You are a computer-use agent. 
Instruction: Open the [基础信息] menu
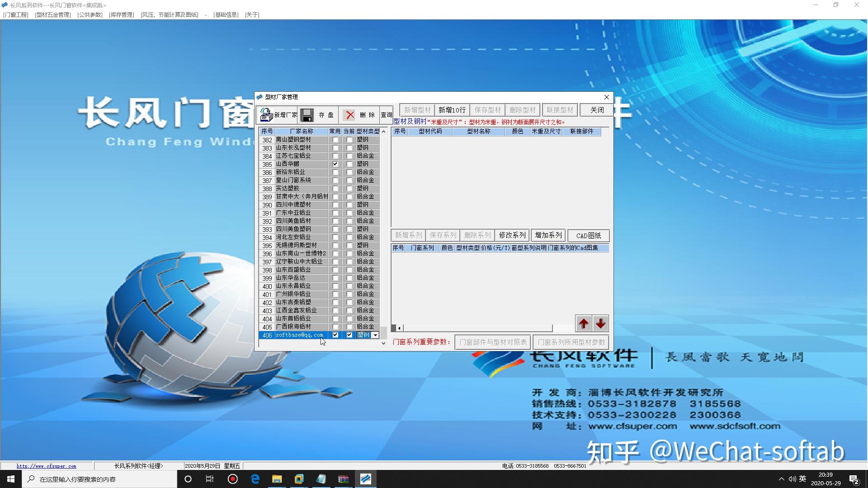click(226, 14)
